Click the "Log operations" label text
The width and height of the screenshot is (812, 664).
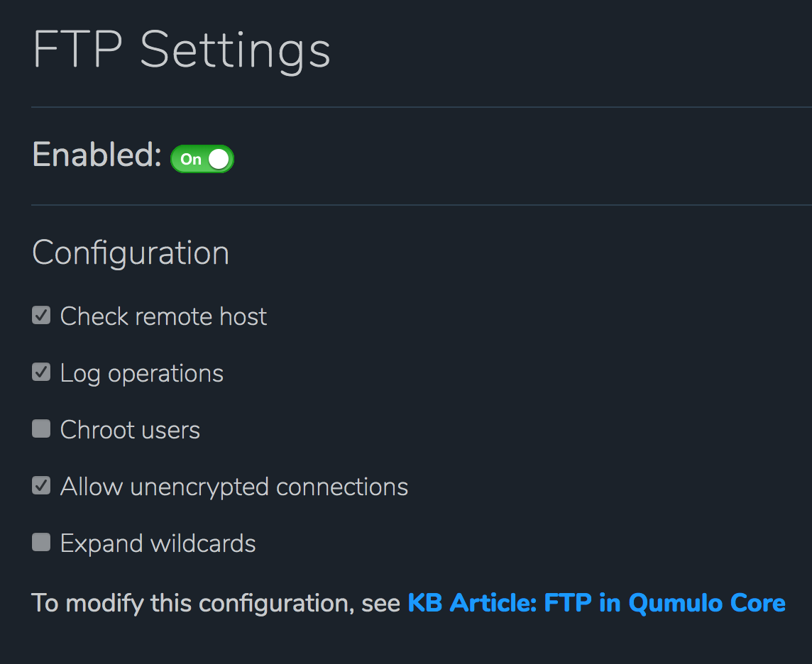(142, 373)
